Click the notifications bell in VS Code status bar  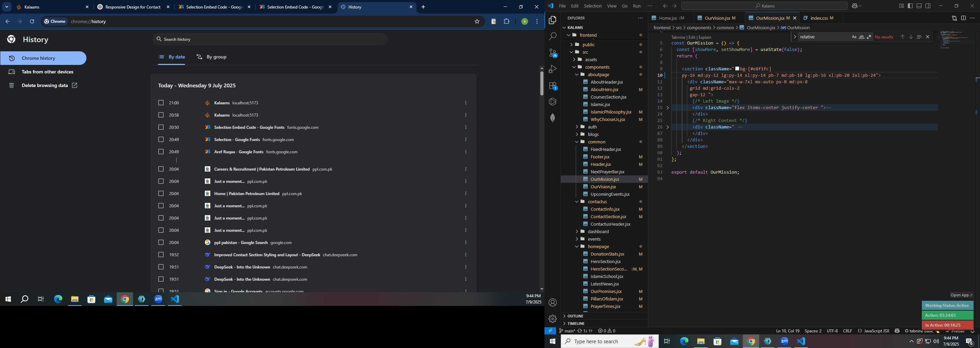click(972, 331)
